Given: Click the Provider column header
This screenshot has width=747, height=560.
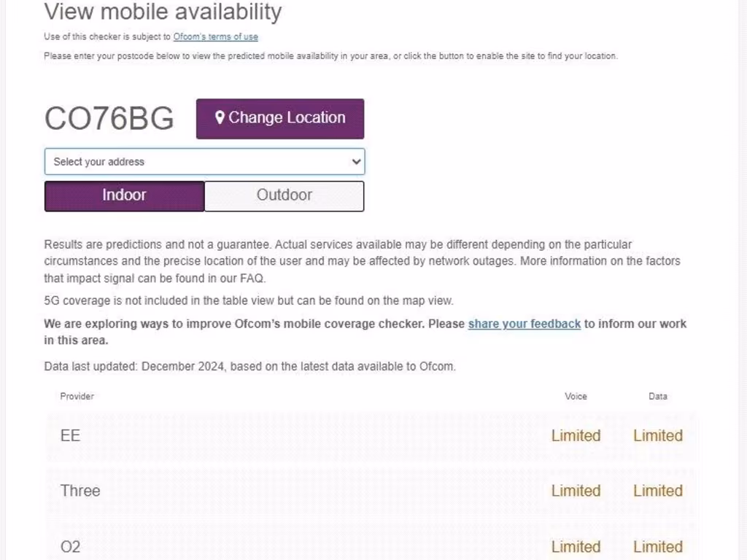Looking at the screenshot, I should pos(77,397).
